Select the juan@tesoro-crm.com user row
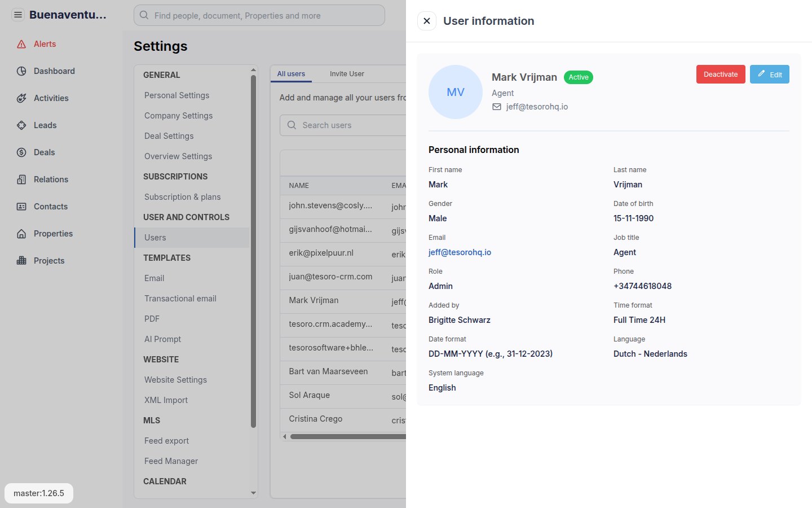Image resolution: width=812 pixels, height=508 pixels. tap(343, 277)
